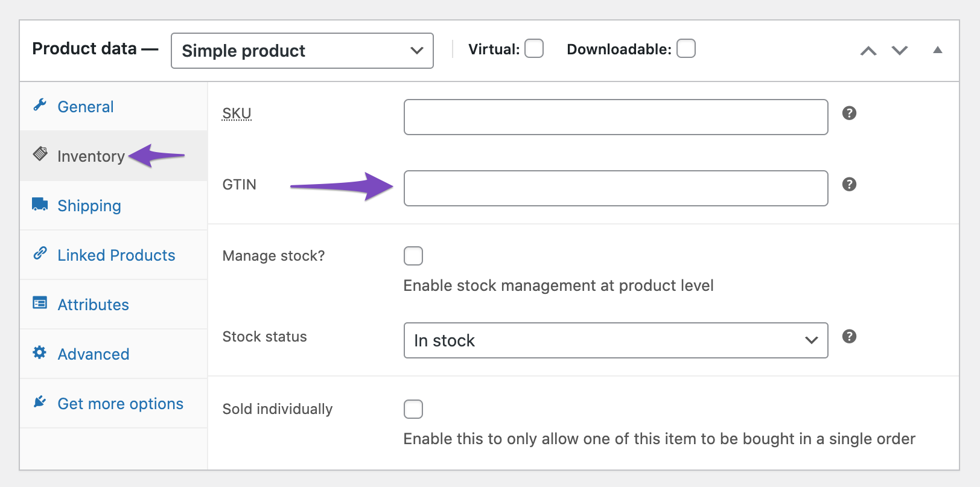Show the SKU help tooltip icon
Image resolution: width=980 pixels, height=487 pixels.
849,113
